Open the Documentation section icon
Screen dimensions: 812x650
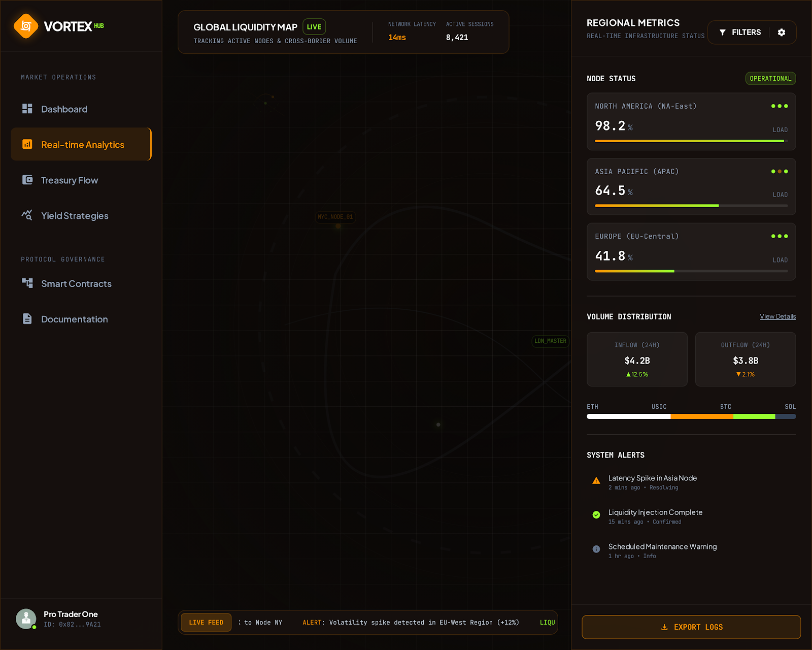tap(26, 319)
